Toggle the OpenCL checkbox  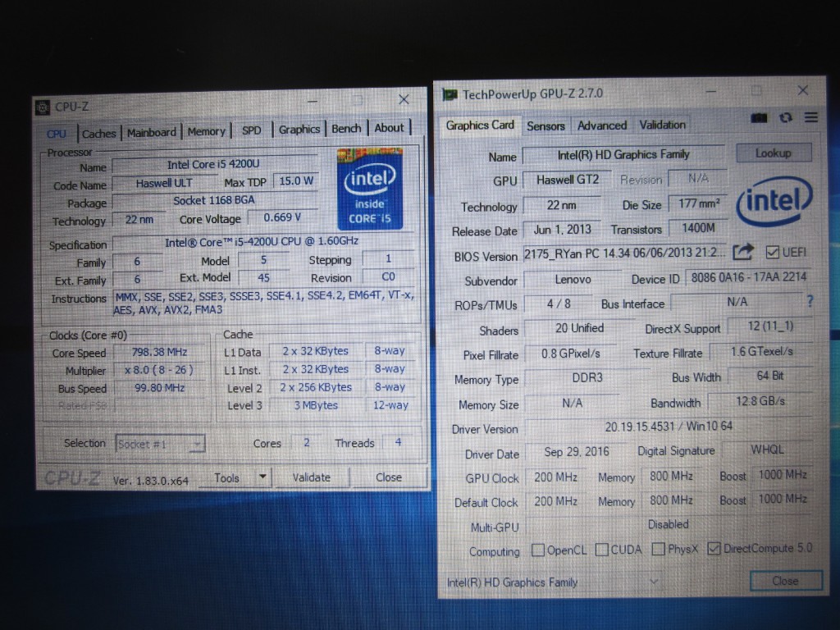[538, 550]
